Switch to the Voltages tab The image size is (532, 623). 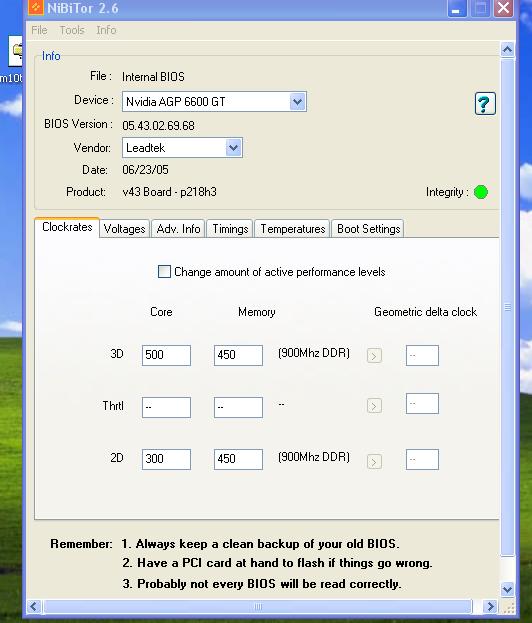click(x=124, y=229)
